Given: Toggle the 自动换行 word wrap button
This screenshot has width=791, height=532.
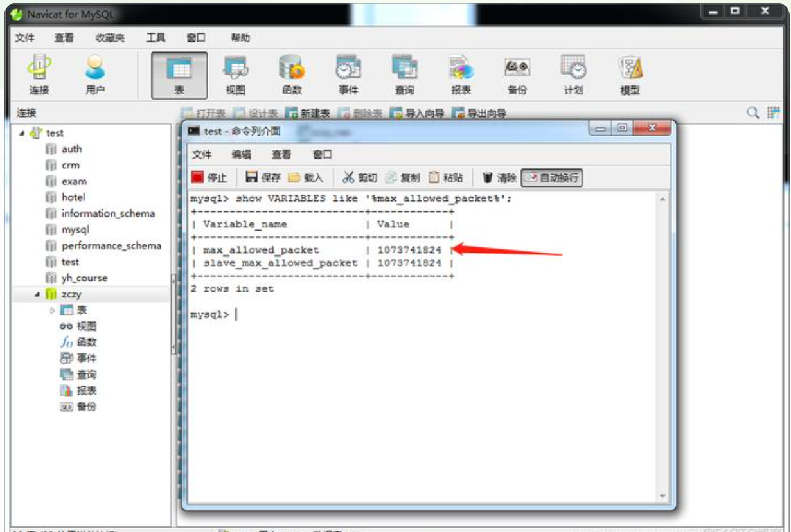Looking at the screenshot, I should [x=552, y=178].
